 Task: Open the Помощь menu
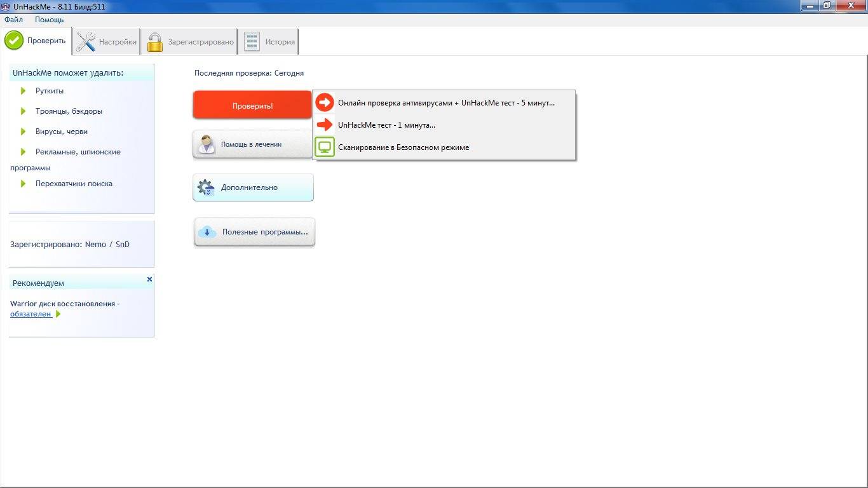[x=49, y=20]
